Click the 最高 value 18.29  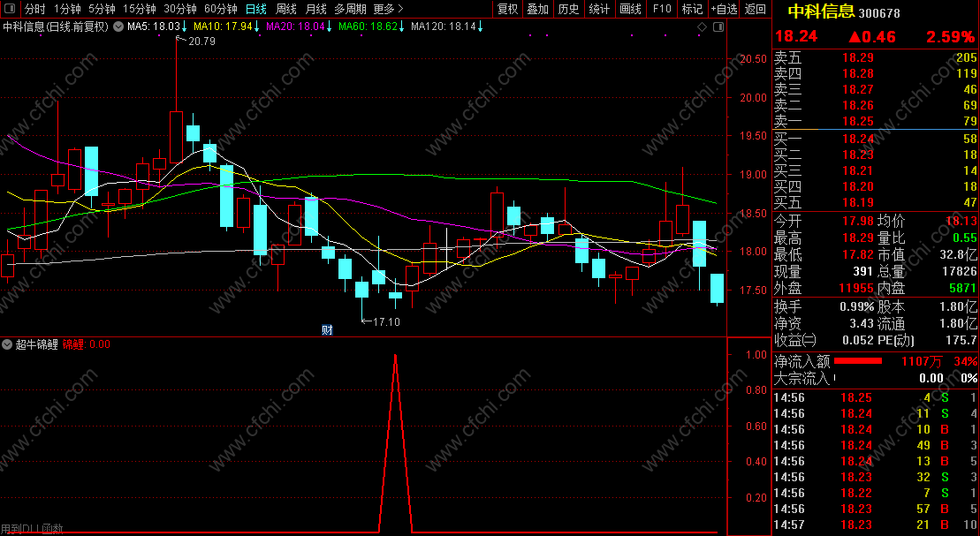[x=857, y=238]
